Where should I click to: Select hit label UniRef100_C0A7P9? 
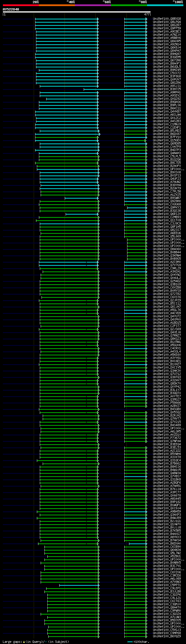pyautogui.click(x=167, y=147)
